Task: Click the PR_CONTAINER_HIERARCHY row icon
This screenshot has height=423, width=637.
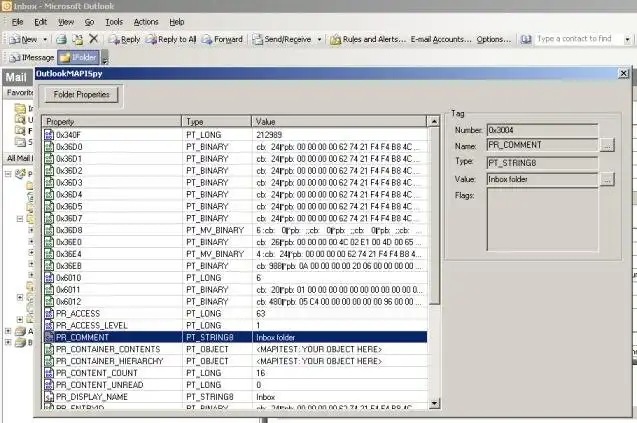Action: [x=49, y=361]
